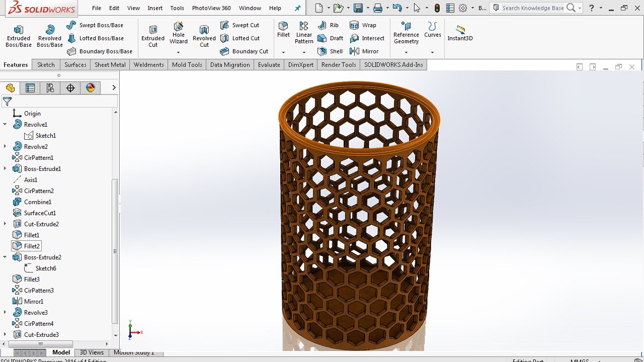Open the 3D Views bottom tab

click(92, 352)
